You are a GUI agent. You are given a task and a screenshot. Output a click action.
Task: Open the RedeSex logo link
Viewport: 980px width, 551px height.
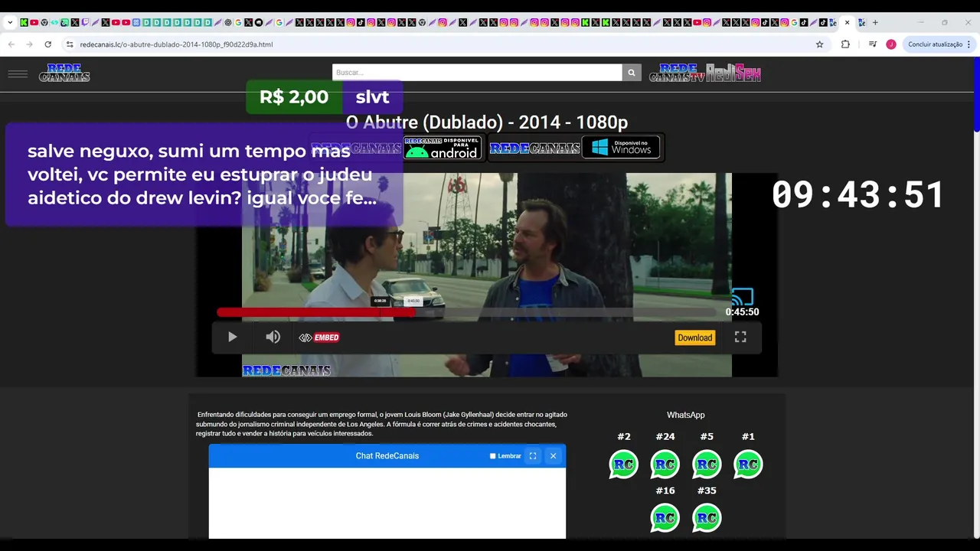tap(733, 73)
